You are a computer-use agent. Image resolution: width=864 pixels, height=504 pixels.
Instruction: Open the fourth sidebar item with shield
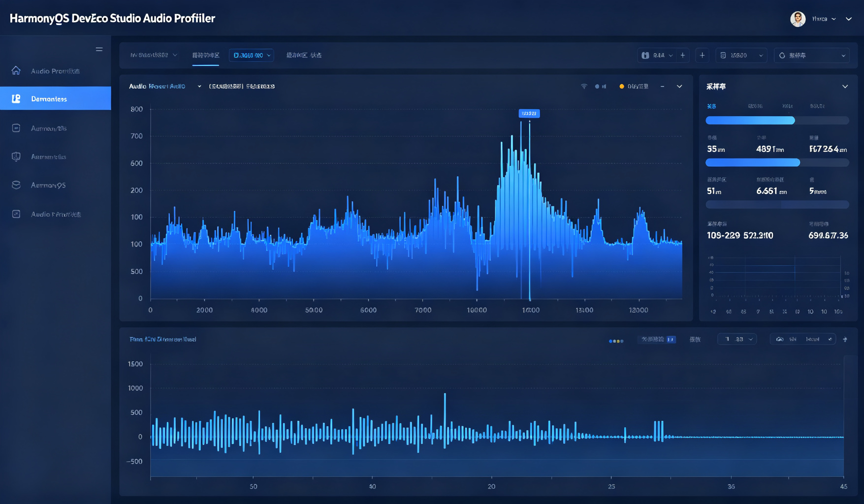coord(56,157)
